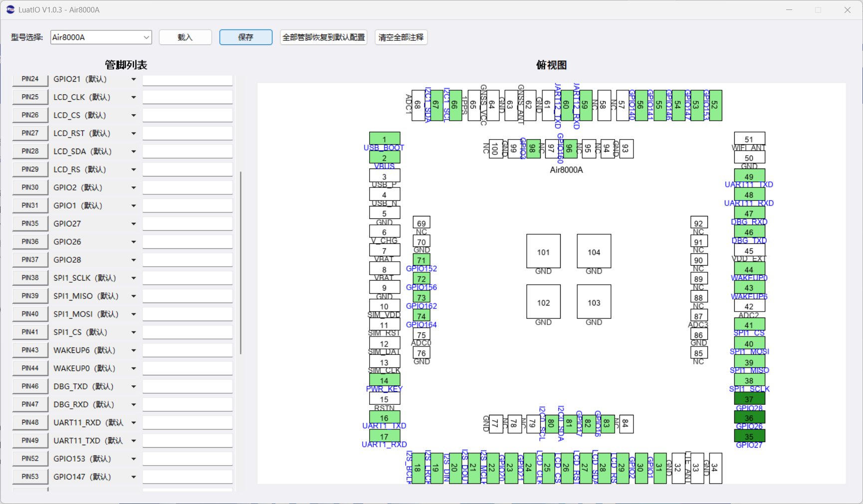
Task: Click the central GND pad 101
Action: (x=543, y=251)
